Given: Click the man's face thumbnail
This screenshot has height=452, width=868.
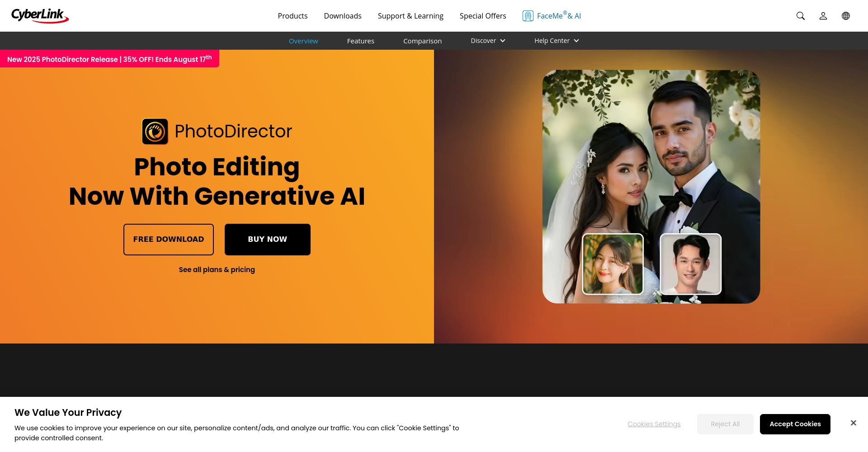Looking at the screenshot, I should 691,264.
